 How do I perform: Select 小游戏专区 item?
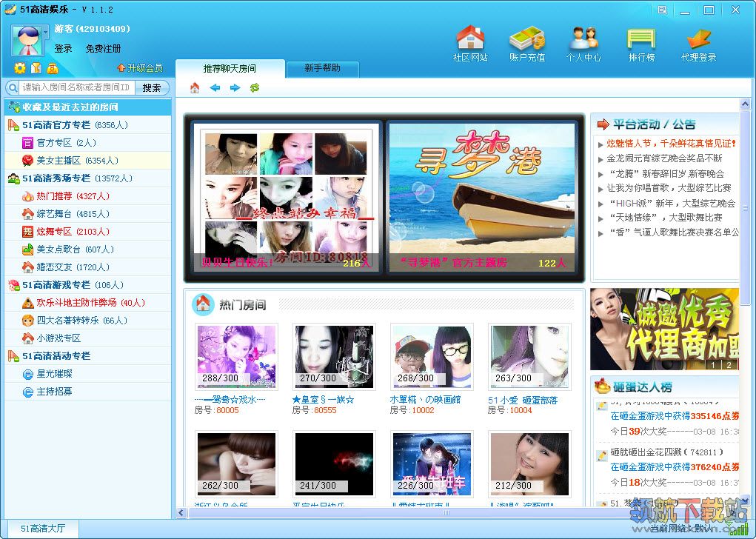(87, 338)
